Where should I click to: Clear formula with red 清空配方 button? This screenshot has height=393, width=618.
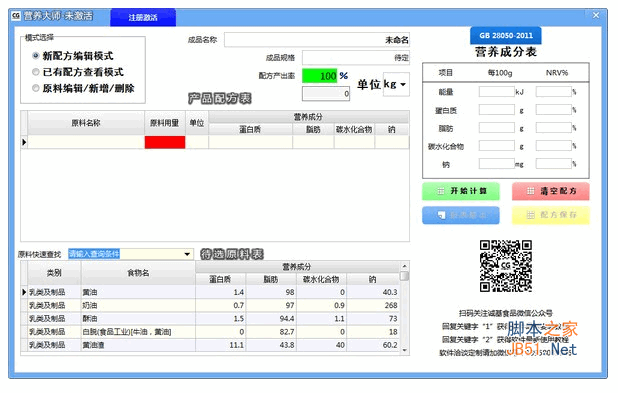pos(551,191)
